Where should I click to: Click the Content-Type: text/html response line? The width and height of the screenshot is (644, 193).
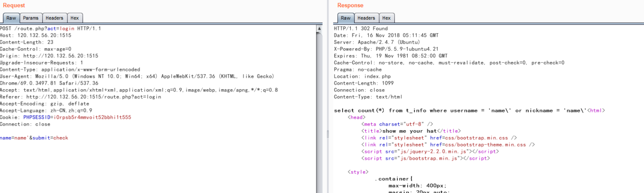(x=368, y=97)
